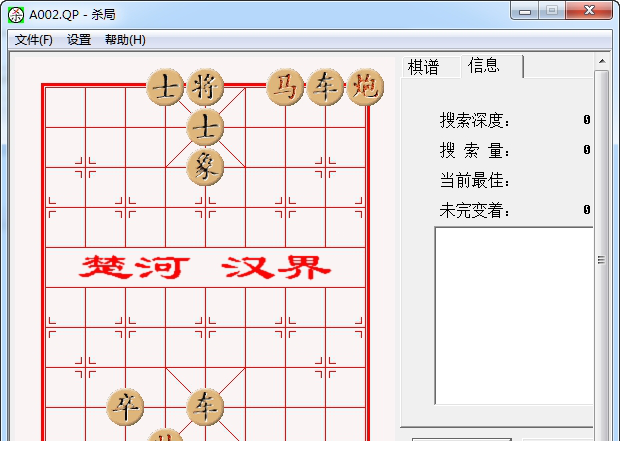This screenshot has height=458, width=620.
Task: Select the 士 piece below the general
Action: click(x=205, y=127)
